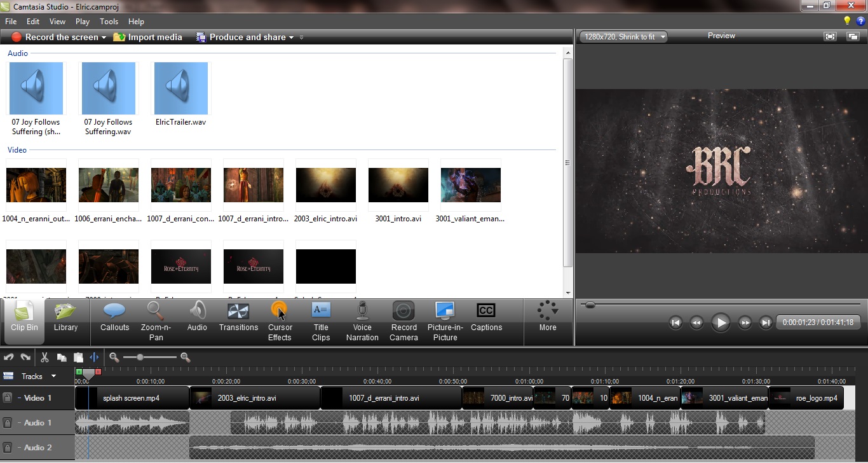Click the detach preview window icon
868x463 pixels.
point(853,36)
